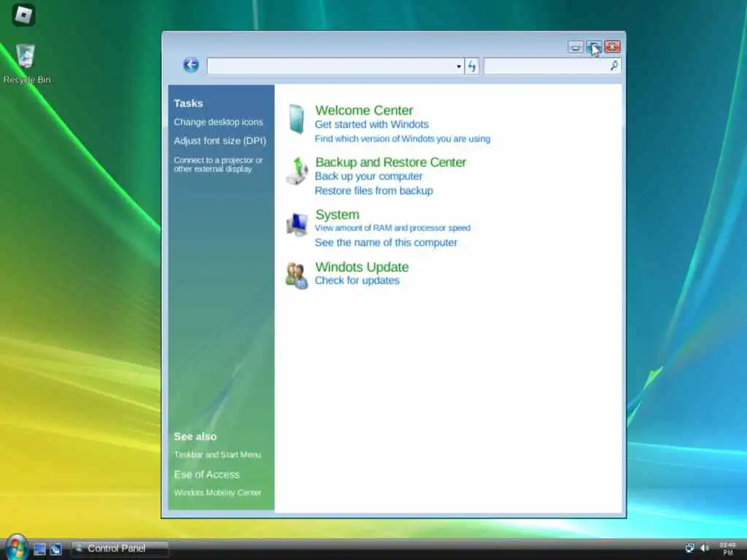Select Restore files from backup
The height and width of the screenshot is (560, 747).
374,190
